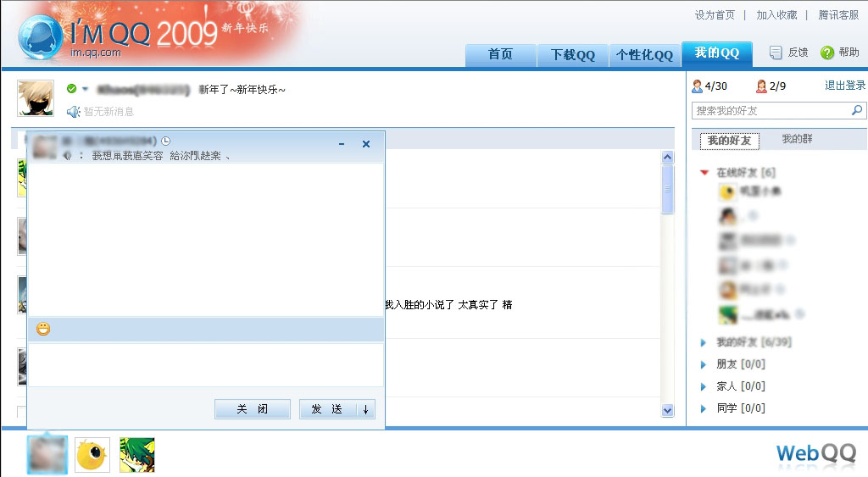
Task: Close the chat window with X
Action: click(366, 144)
